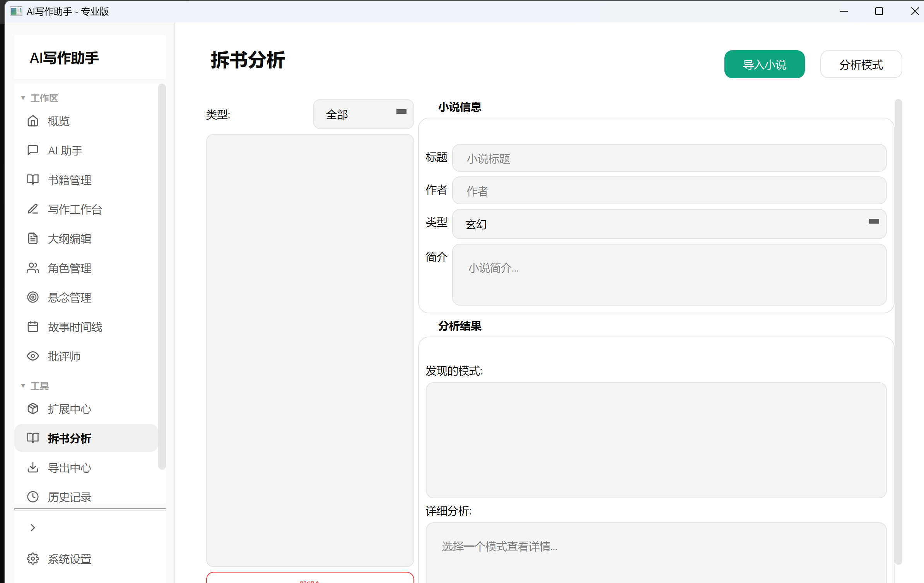Click the eye icon for 批评师
Image resolution: width=924 pixels, height=583 pixels.
click(x=33, y=356)
